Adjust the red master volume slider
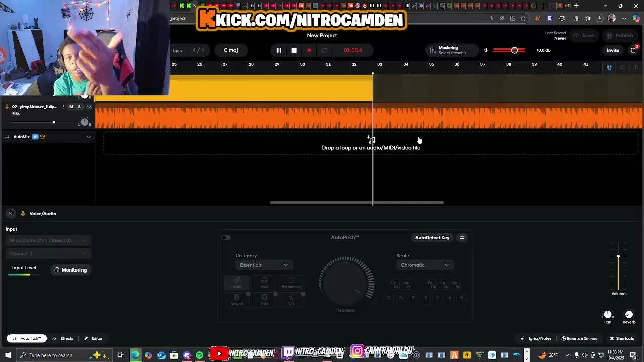The height and width of the screenshot is (362, 644). pos(509,50)
